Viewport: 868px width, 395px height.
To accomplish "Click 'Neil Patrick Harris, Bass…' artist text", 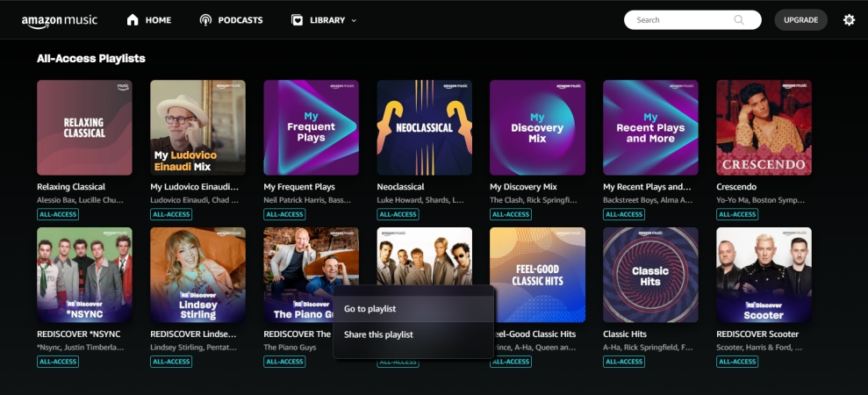I will [x=307, y=200].
